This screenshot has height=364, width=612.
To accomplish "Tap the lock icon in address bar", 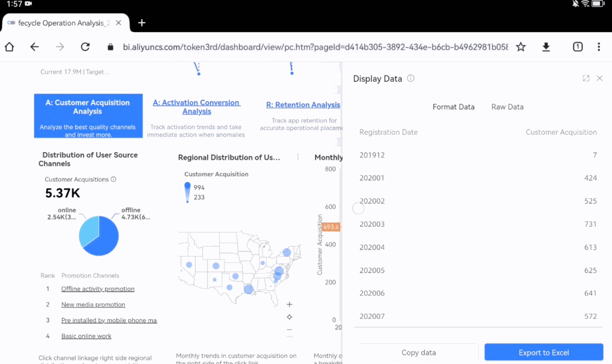I will click(x=111, y=47).
